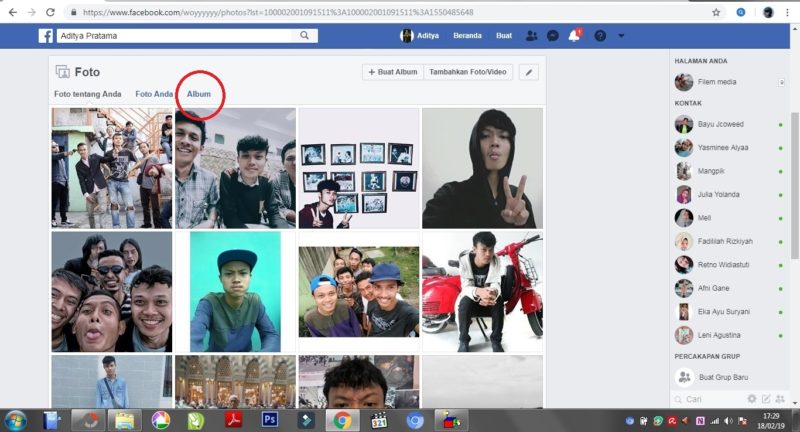800x432 pixels.
Task: Open chat with Mangpik
Action: tap(711, 171)
